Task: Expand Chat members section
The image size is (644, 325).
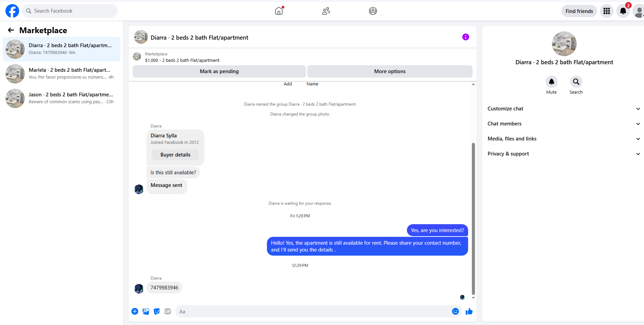Action: 564,124
